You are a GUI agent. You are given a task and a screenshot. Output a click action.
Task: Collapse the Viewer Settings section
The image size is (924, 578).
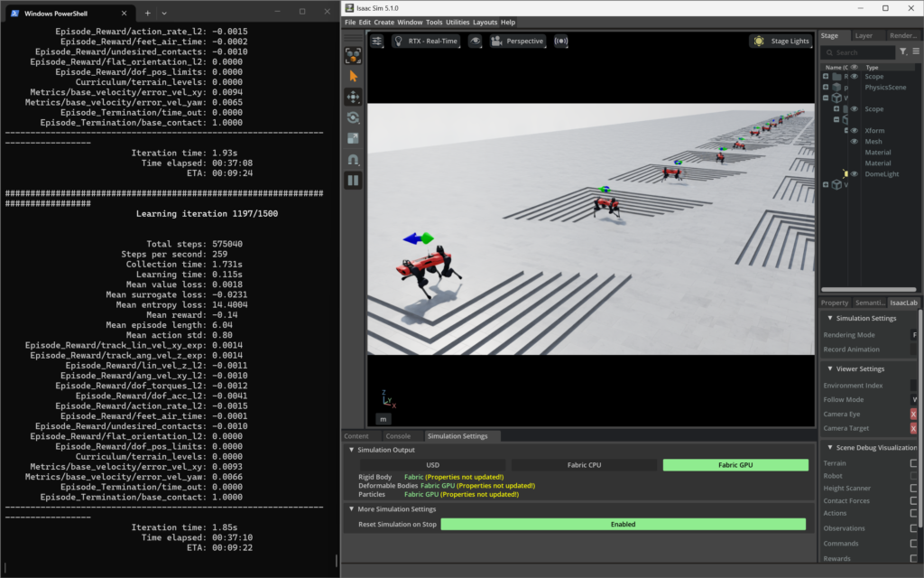click(x=829, y=368)
